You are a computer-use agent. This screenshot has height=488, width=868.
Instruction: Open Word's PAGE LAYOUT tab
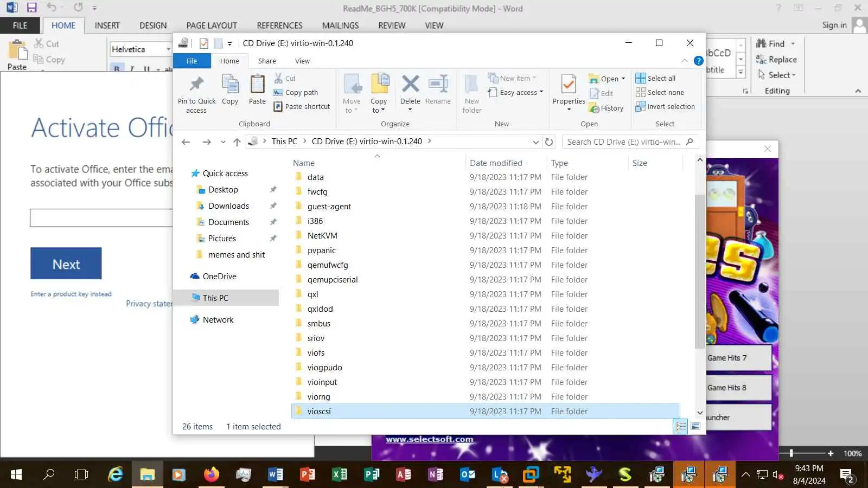click(x=212, y=25)
